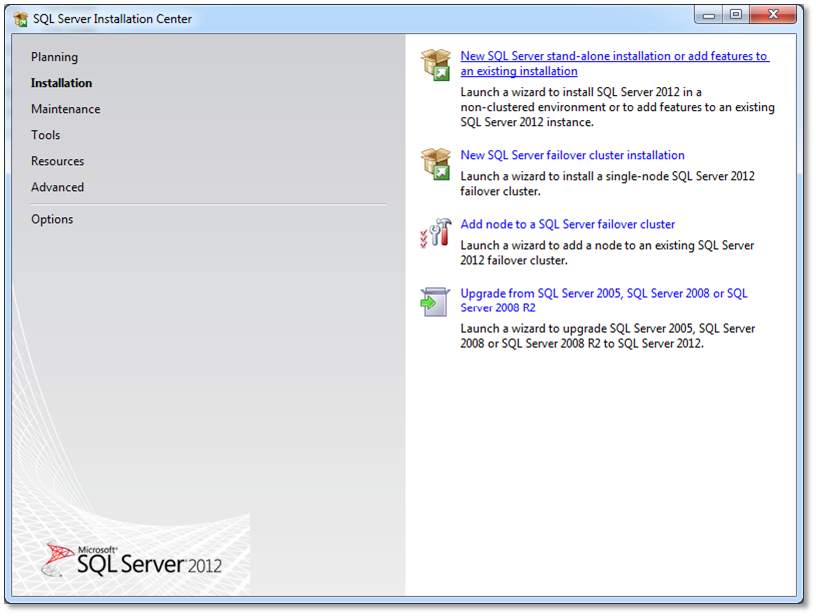Open Upgrade from SQL Server 2005 link

604,300
